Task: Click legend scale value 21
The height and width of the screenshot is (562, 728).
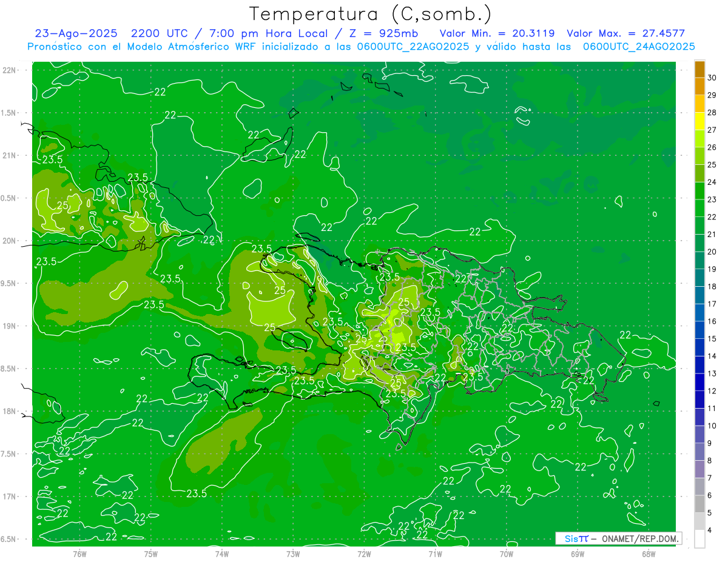Action: [x=712, y=234]
